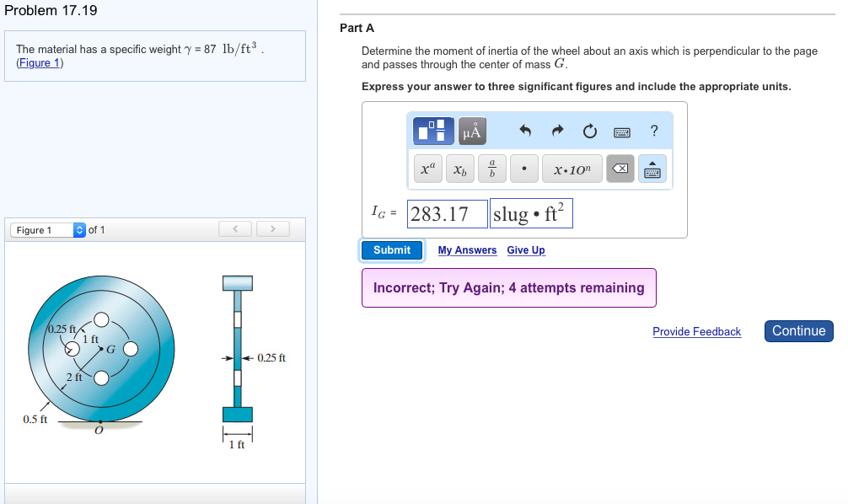The width and height of the screenshot is (848, 504).
Task: Edit the slug•ft² units input field
Action: [x=530, y=212]
